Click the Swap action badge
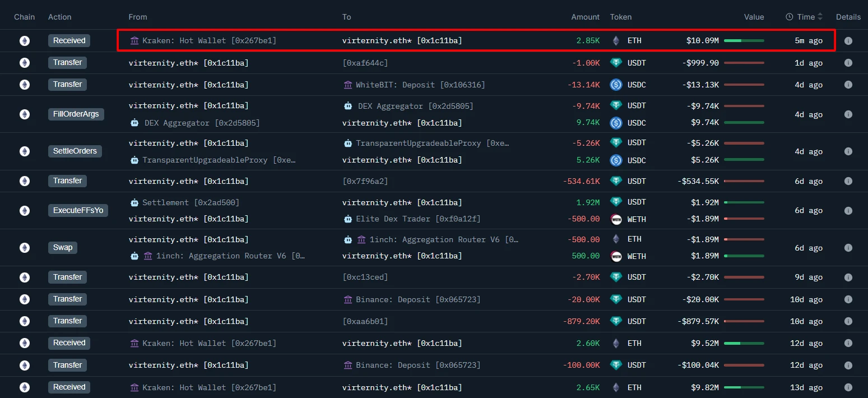Image resolution: width=868 pixels, height=398 pixels. tap(62, 247)
